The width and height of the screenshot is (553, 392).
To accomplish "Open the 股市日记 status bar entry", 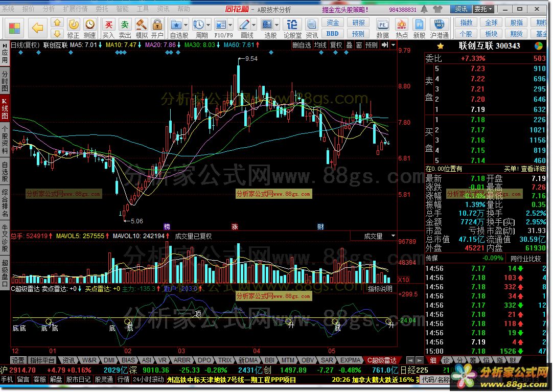I will point(79,380).
